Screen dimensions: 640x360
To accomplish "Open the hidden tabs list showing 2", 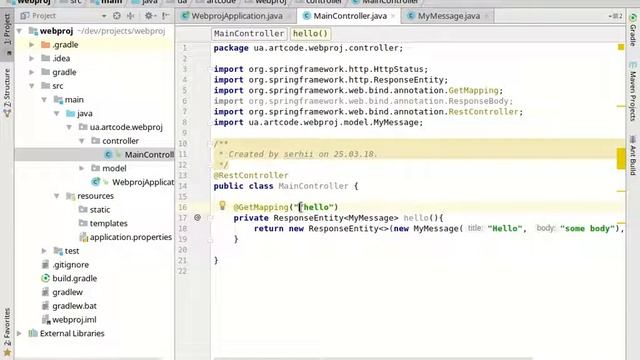I will [616, 16].
